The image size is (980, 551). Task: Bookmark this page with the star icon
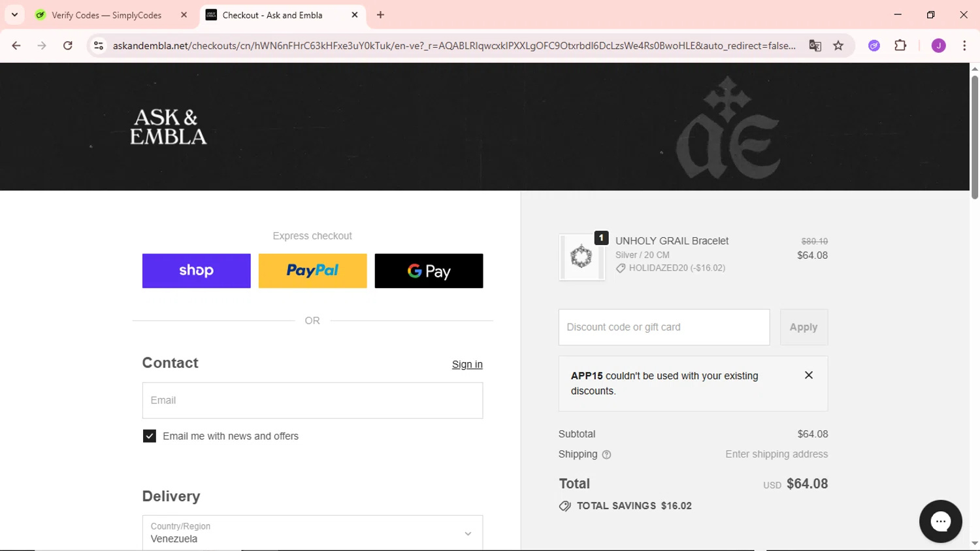[838, 46]
